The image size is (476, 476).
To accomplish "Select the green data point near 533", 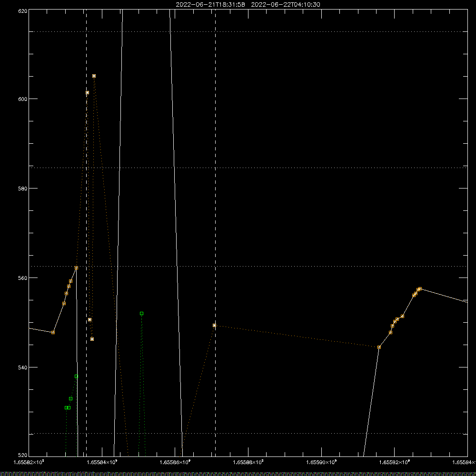I will tap(71, 398).
